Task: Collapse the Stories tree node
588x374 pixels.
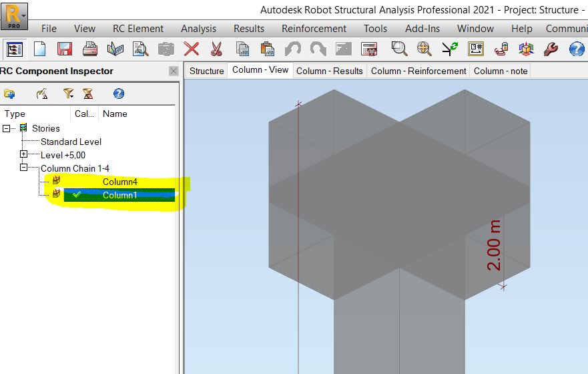Action: click(7, 128)
